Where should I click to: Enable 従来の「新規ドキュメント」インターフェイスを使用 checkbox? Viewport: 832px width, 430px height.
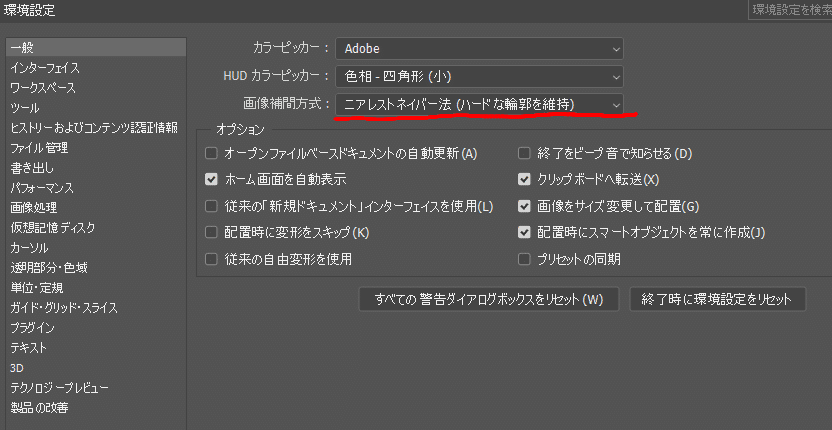(x=211, y=206)
